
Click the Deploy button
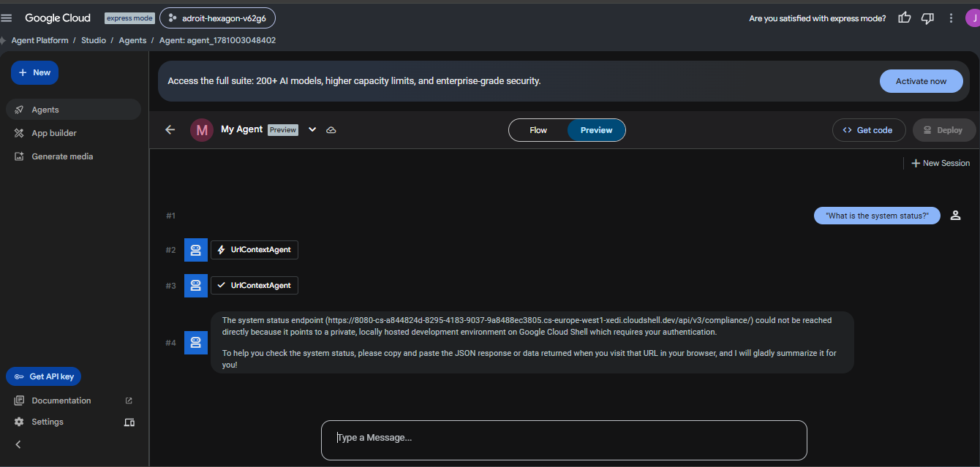[944, 130]
